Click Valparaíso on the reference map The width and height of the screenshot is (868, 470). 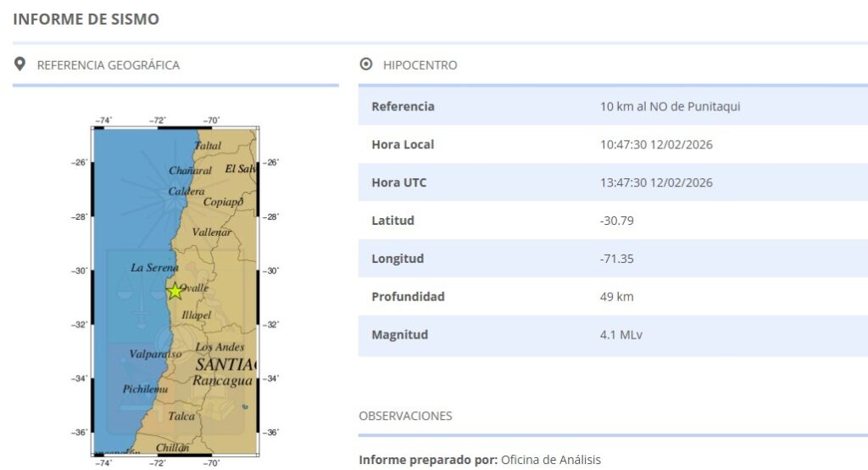(x=155, y=354)
